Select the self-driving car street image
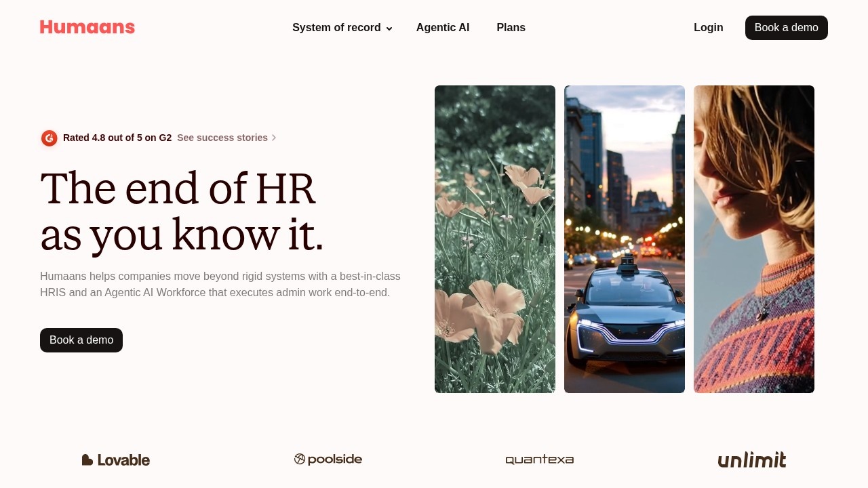This screenshot has height=488, width=868. (x=625, y=239)
